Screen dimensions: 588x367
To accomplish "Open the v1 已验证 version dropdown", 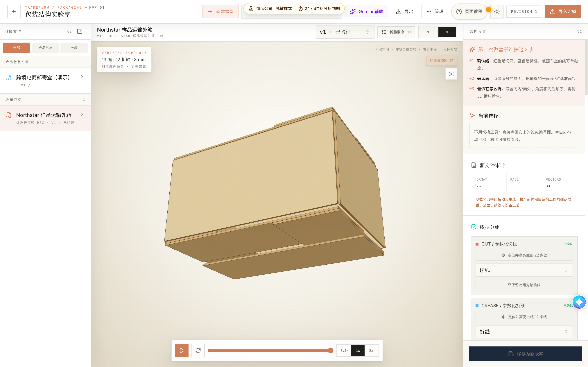I will pos(345,32).
